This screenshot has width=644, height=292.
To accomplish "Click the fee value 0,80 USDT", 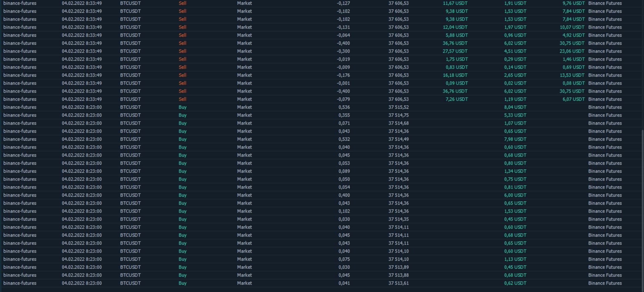I will pos(515,163).
